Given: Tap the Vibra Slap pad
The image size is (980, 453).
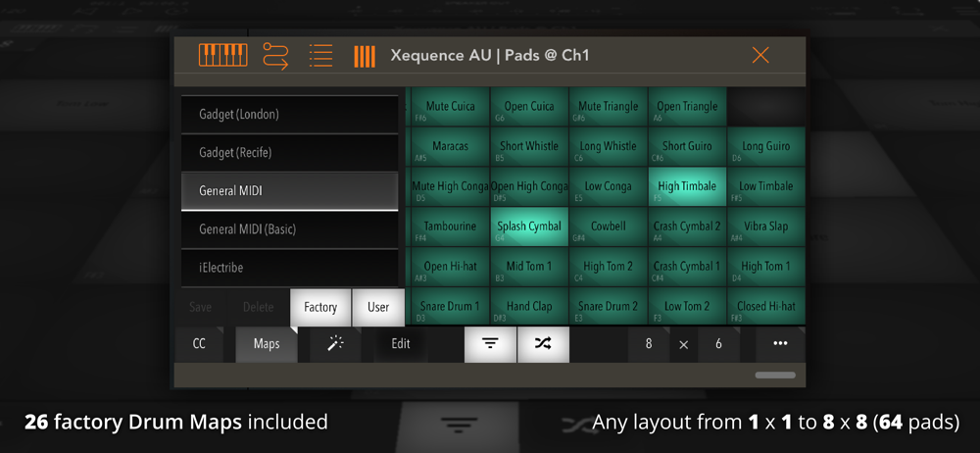Looking at the screenshot, I should pos(765,226).
